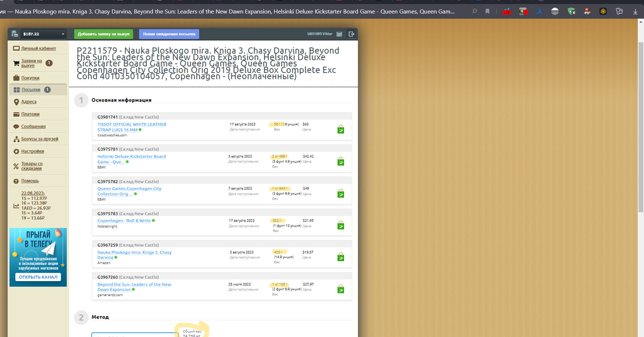Click the exchange rate chart icon in sidebar
The image size is (644, 337).
pyautogui.click(x=16, y=206)
